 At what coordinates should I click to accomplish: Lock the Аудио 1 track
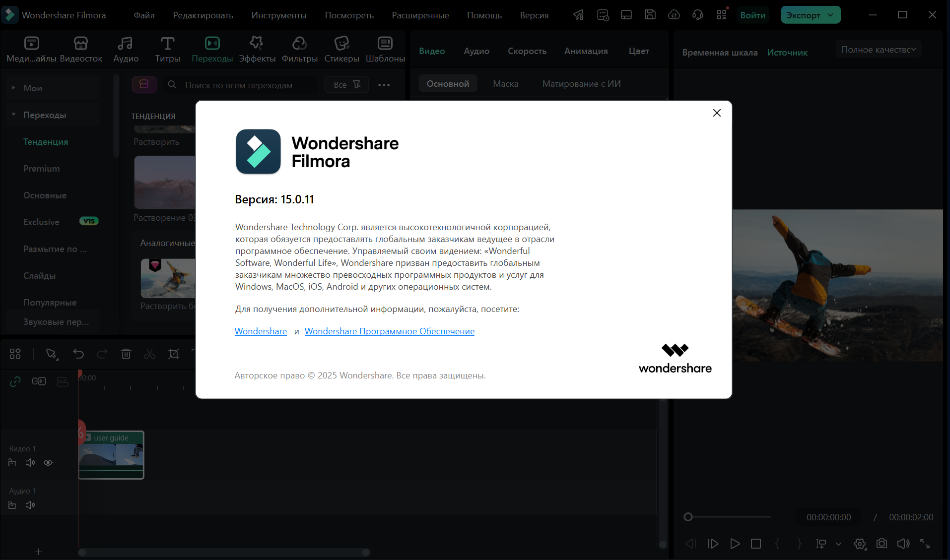[x=12, y=505]
